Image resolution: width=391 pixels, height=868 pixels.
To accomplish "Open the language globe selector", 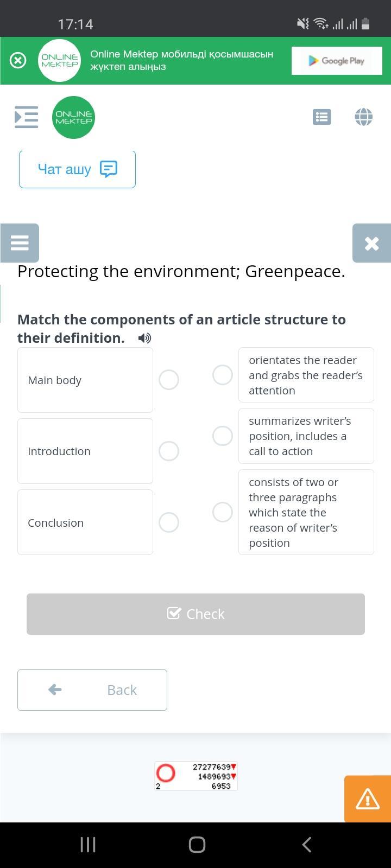I will pyautogui.click(x=363, y=117).
